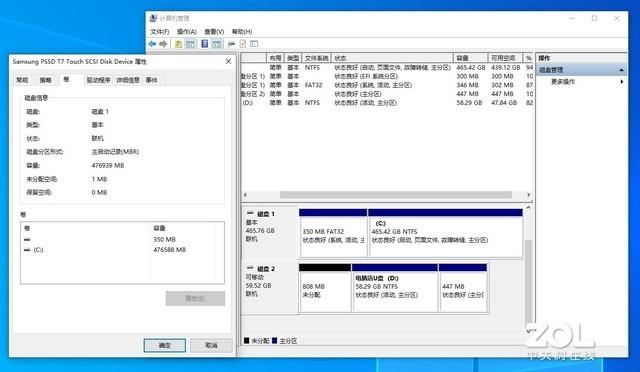
Task: Toggle the Show/Hide Console Tree toolbar icon
Action: [x=190, y=44]
